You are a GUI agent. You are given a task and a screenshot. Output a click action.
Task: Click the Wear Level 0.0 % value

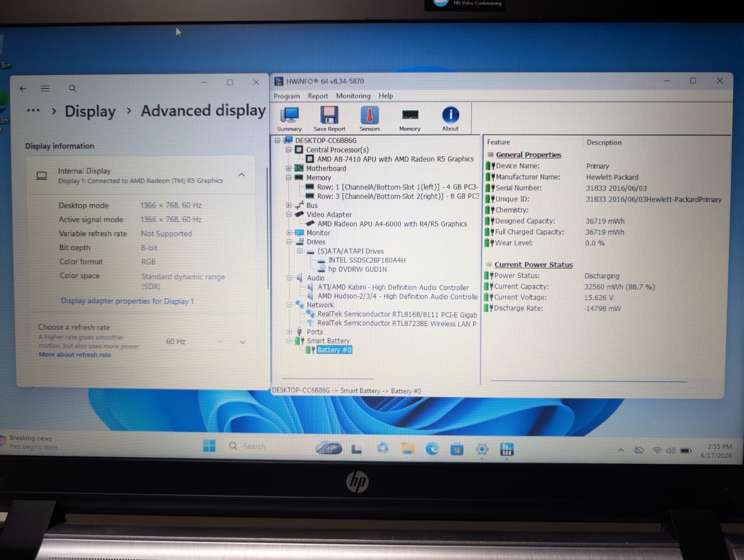pos(595,243)
